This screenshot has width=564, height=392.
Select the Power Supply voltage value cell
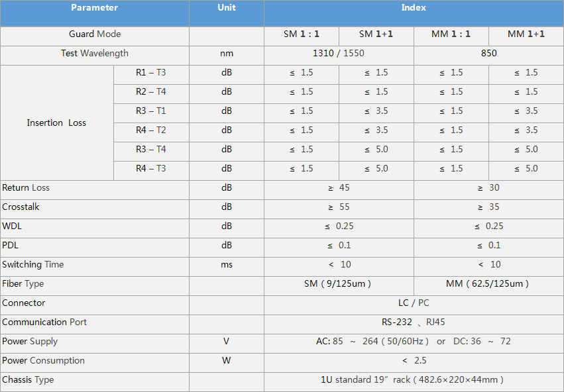(414, 341)
